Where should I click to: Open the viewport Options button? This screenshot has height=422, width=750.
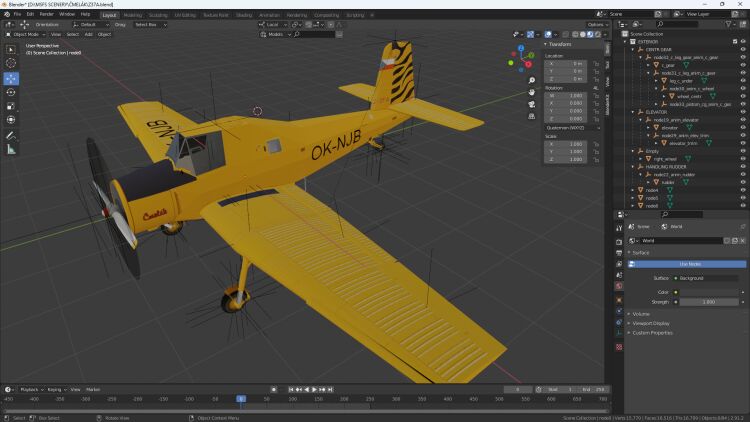coord(596,24)
